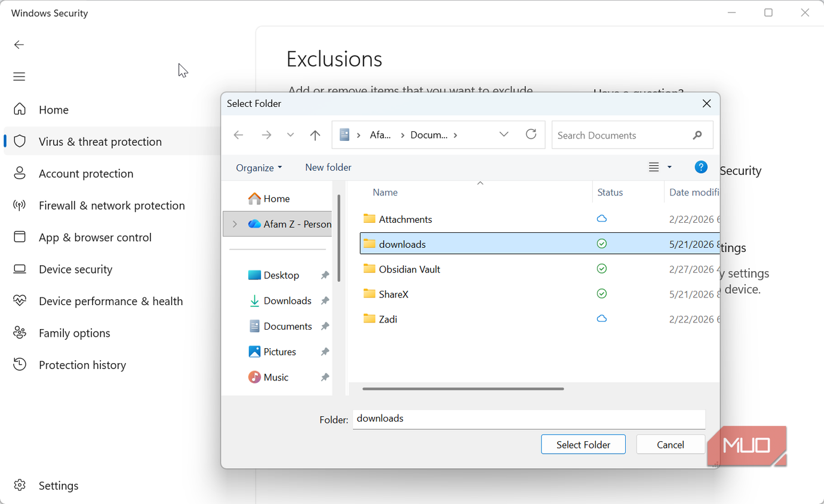Open view options dropdown arrow
This screenshot has height=504, width=824.
pyautogui.click(x=669, y=167)
